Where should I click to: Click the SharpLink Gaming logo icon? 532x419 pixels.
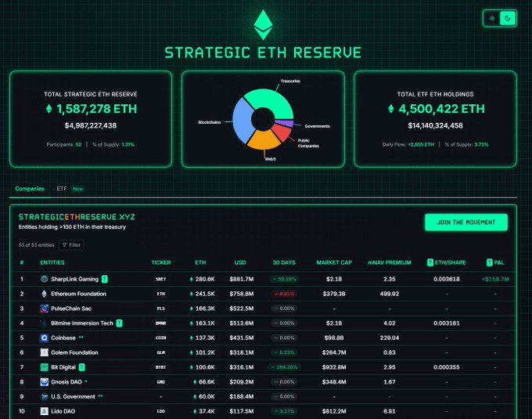[44, 279]
